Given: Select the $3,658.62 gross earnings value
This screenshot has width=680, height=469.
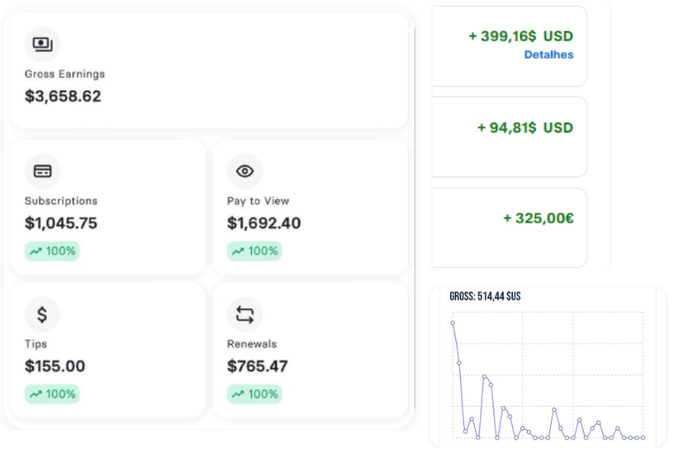Looking at the screenshot, I should coord(63,96).
